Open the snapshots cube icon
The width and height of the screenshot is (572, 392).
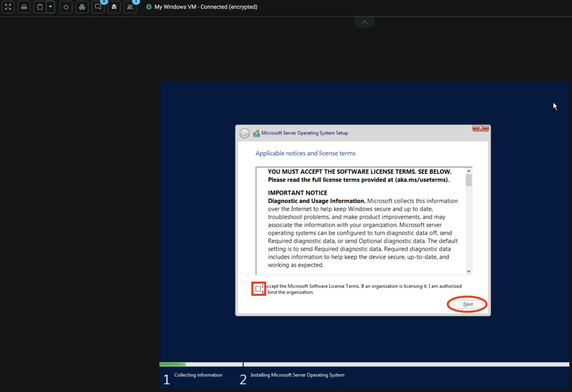(82, 7)
